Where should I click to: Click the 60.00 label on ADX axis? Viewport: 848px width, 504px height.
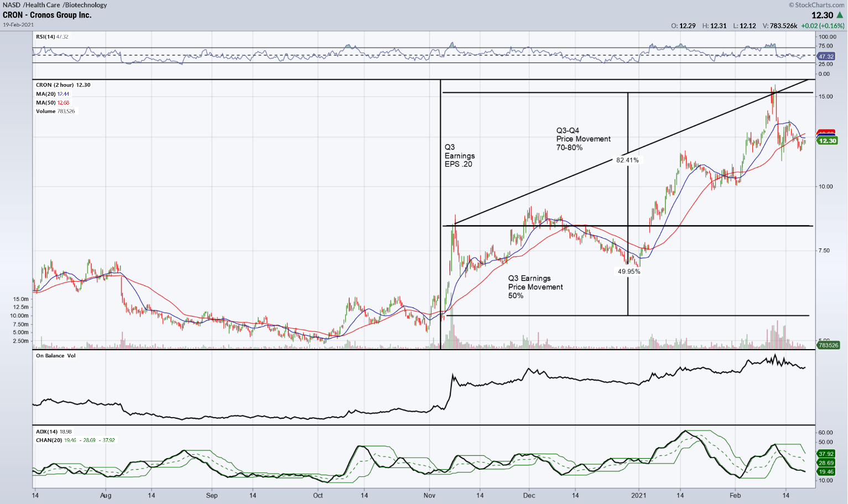(x=826, y=433)
